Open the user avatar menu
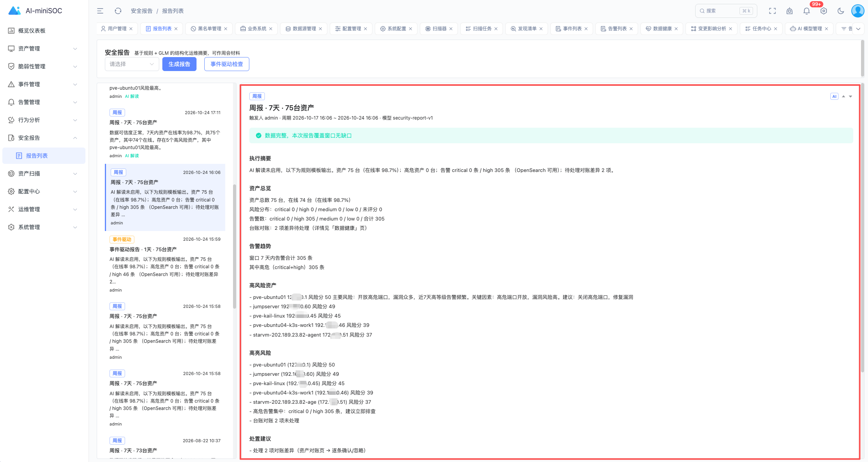The image size is (868, 462). 858,11
